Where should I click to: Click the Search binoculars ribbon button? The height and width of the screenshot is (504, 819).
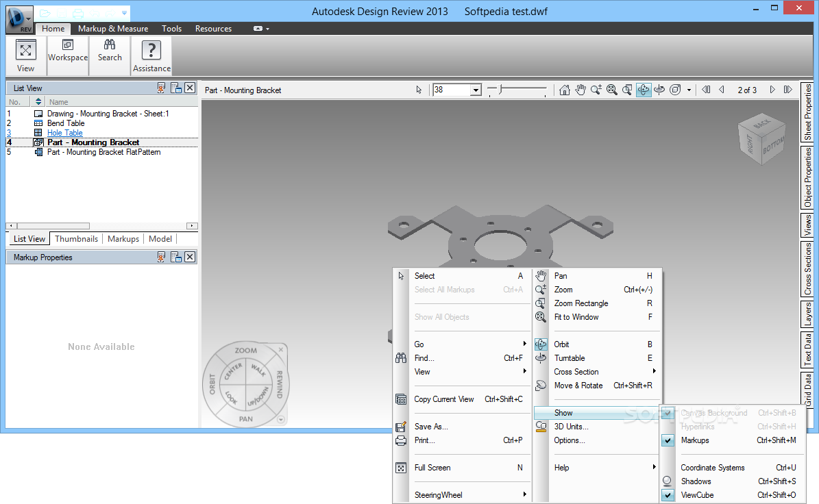point(110,51)
